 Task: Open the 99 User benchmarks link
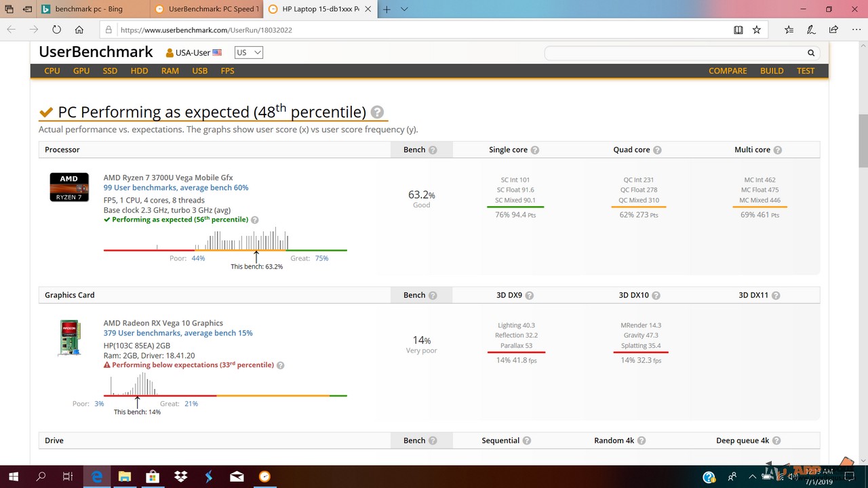176,188
